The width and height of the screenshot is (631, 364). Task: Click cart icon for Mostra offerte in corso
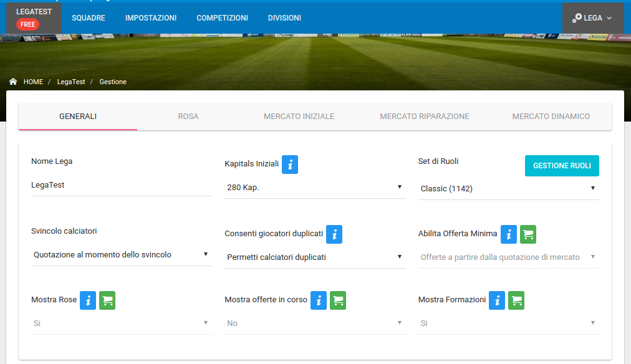pos(338,300)
